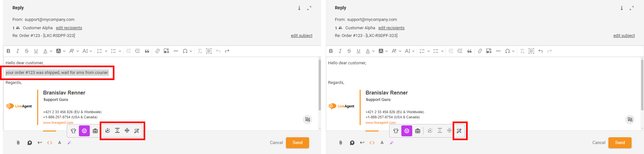Click the highlighted order shipped text in the left message
644x154 pixels.
(57, 73)
